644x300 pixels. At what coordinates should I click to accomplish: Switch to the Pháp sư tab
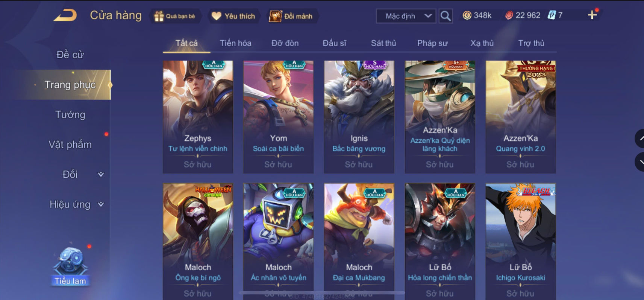[x=432, y=43]
